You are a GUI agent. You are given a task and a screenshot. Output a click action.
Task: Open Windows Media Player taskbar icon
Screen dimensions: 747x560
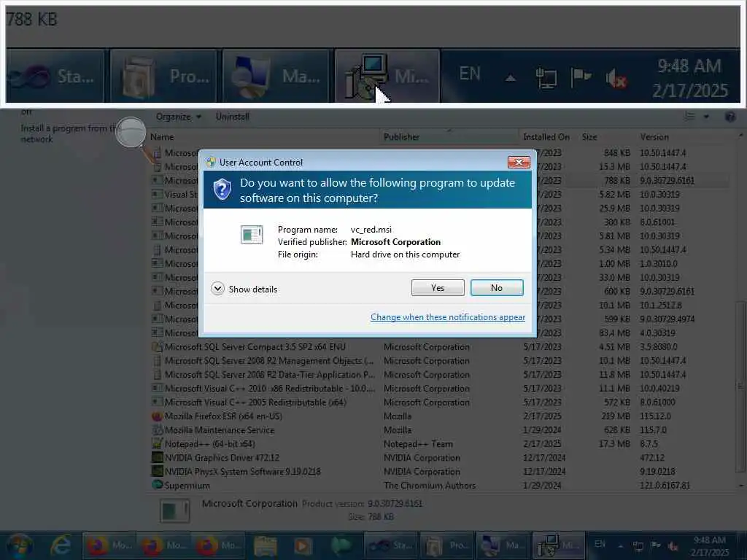click(302, 546)
